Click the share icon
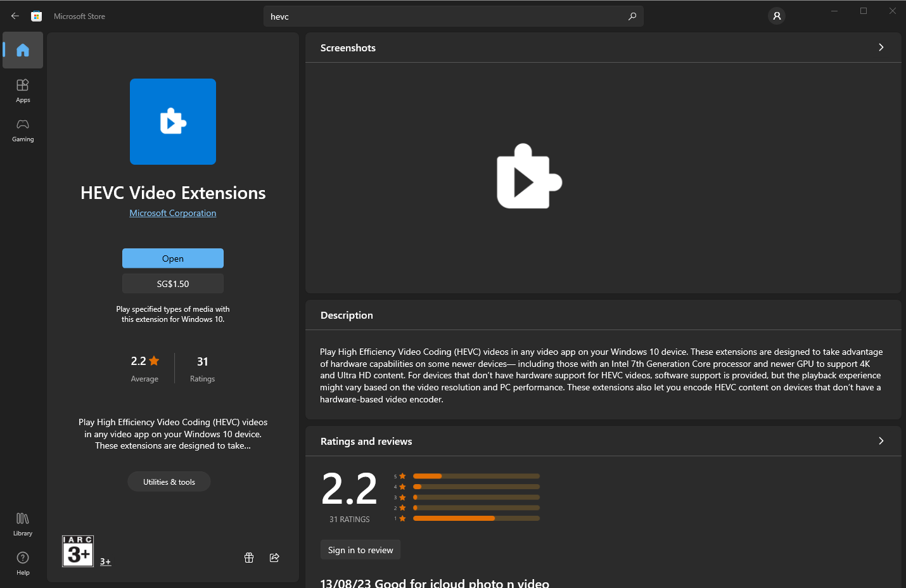 click(x=274, y=558)
